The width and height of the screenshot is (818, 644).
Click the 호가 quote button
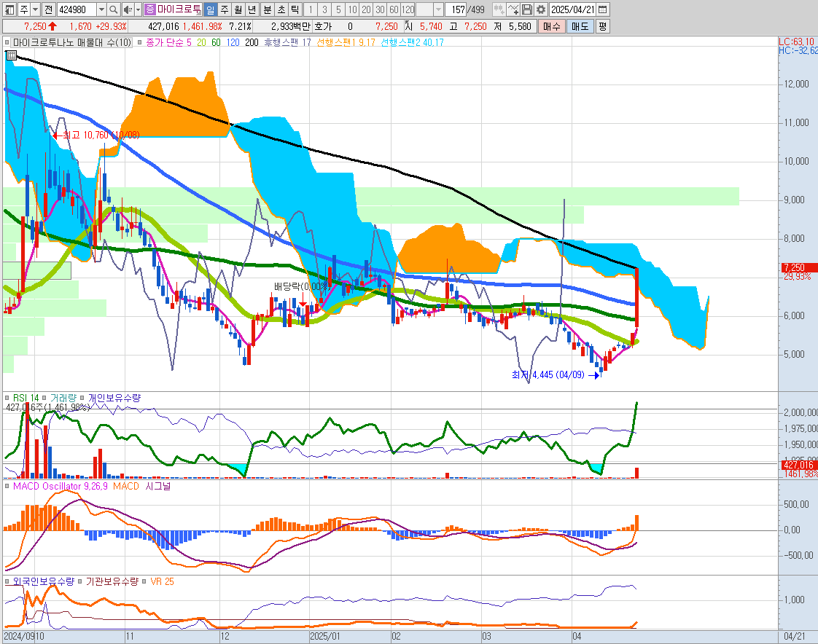point(324,27)
